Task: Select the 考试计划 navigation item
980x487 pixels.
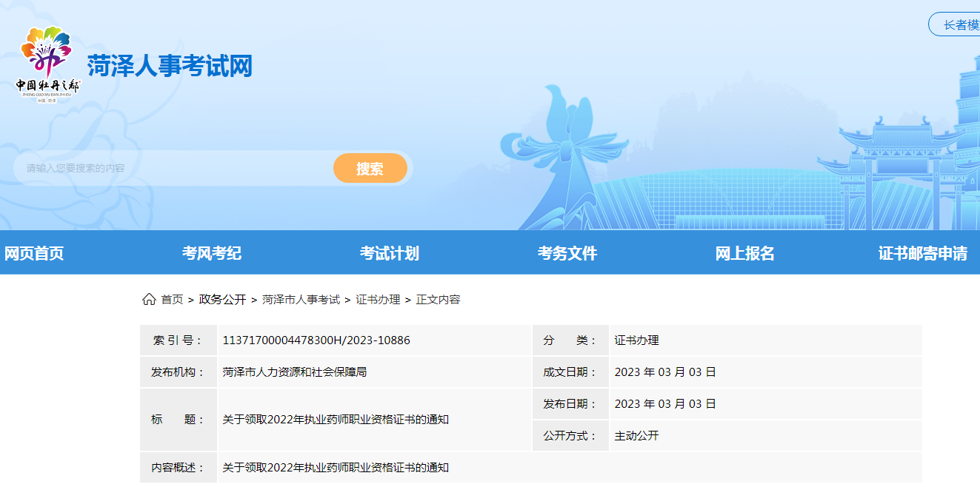Action: pos(390,253)
